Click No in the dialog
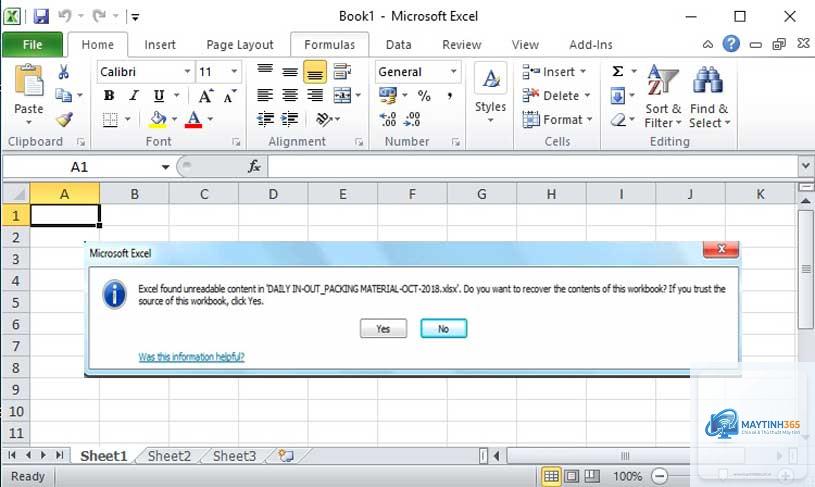Image resolution: width=815 pixels, height=487 pixels. (x=443, y=328)
